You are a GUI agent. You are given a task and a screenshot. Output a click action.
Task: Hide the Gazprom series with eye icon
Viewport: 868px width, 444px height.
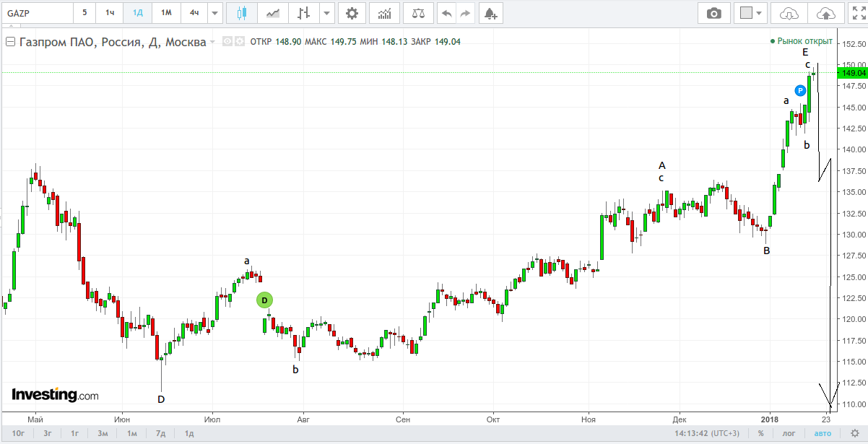(x=227, y=42)
